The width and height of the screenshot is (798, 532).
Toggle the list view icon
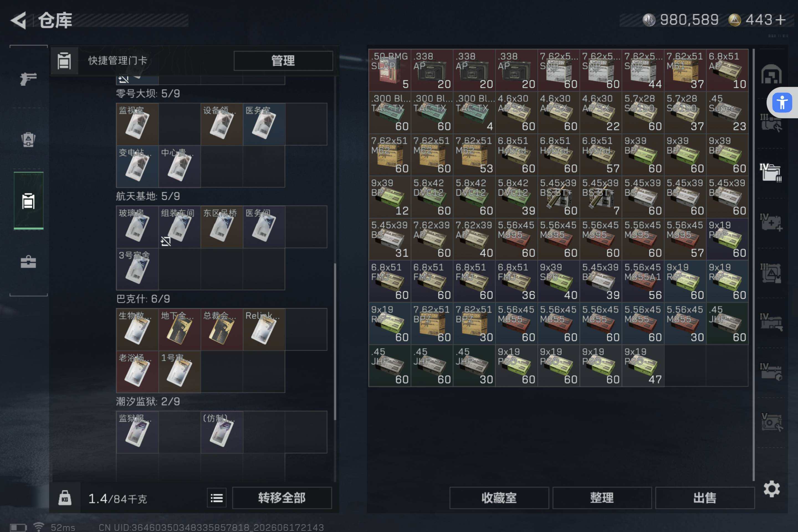pyautogui.click(x=217, y=498)
